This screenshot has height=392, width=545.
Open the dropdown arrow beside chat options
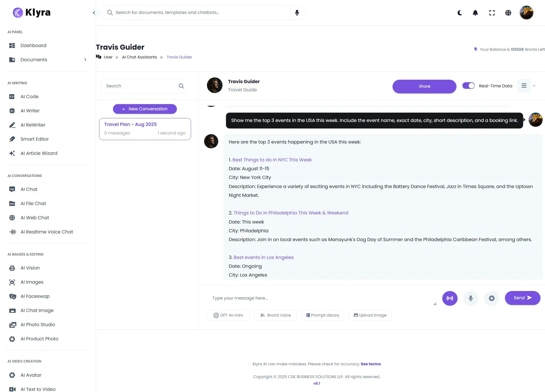coord(534,86)
